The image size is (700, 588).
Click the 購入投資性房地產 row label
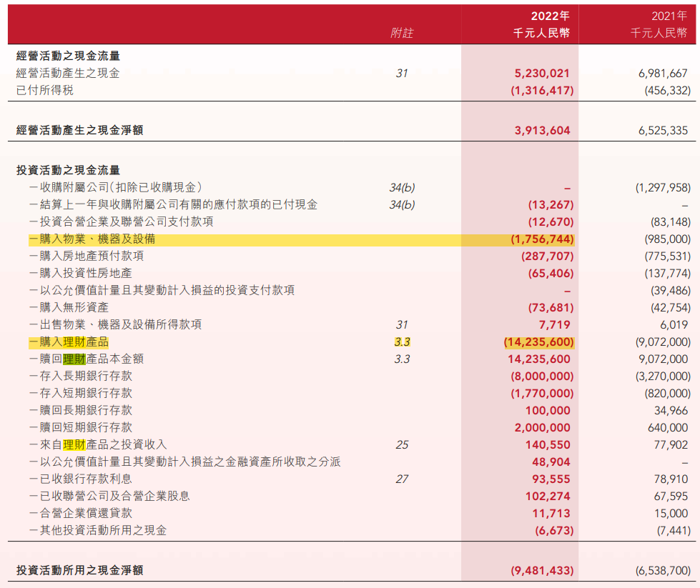coord(81,273)
